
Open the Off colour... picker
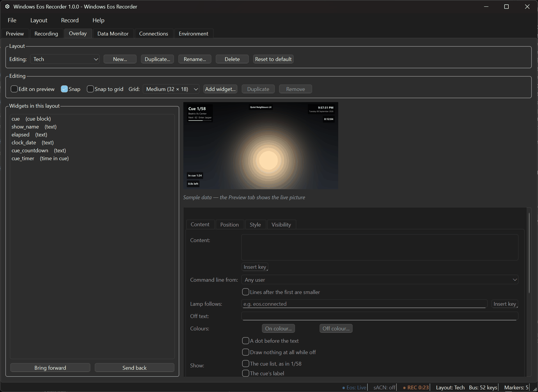[336, 328]
